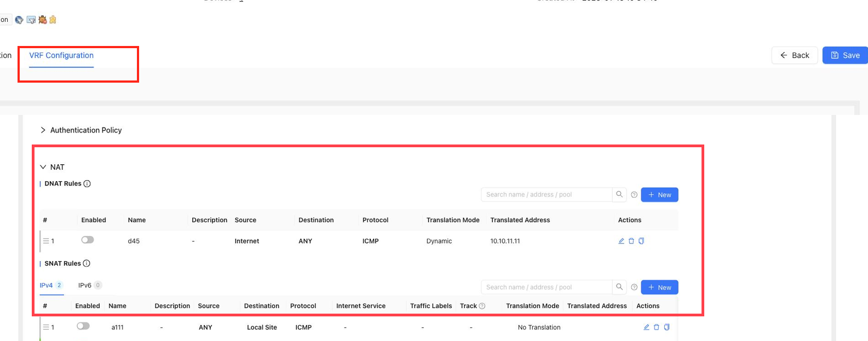Copy the a111 SNAT rule
The width and height of the screenshot is (868, 341).
(666, 327)
